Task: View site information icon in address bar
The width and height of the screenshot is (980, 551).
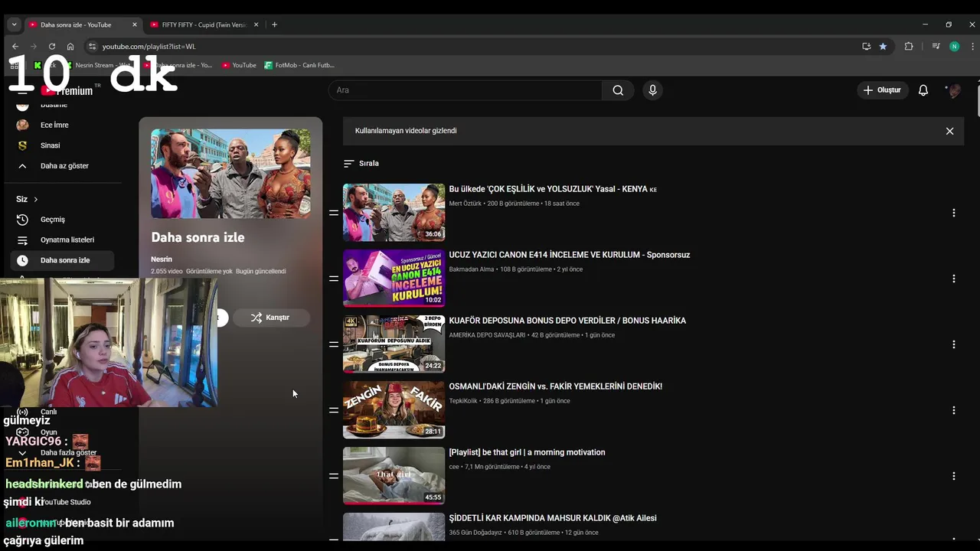Action: pos(93,46)
